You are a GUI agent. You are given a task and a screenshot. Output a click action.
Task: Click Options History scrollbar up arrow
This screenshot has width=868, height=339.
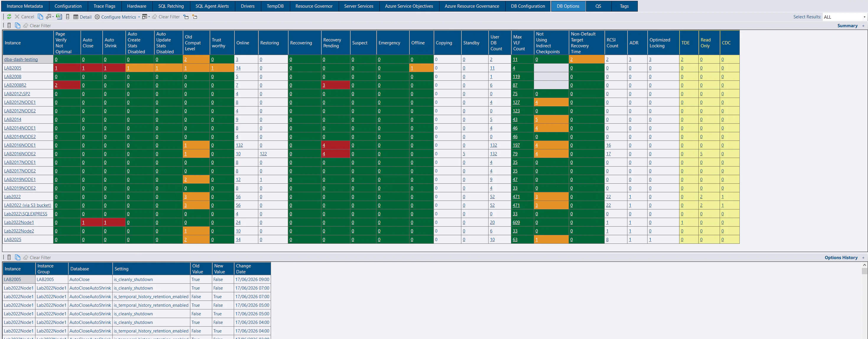[x=864, y=265]
